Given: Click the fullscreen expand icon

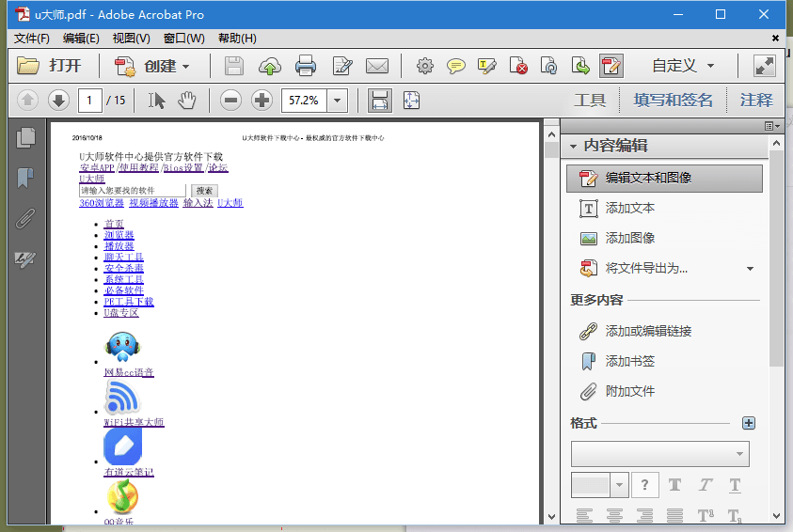Looking at the screenshot, I should click(764, 66).
